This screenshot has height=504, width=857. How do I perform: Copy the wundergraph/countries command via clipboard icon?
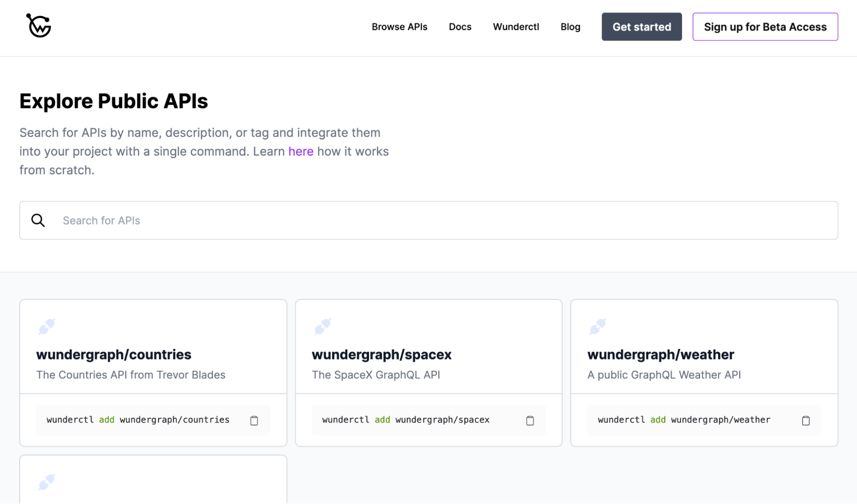[254, 420]
